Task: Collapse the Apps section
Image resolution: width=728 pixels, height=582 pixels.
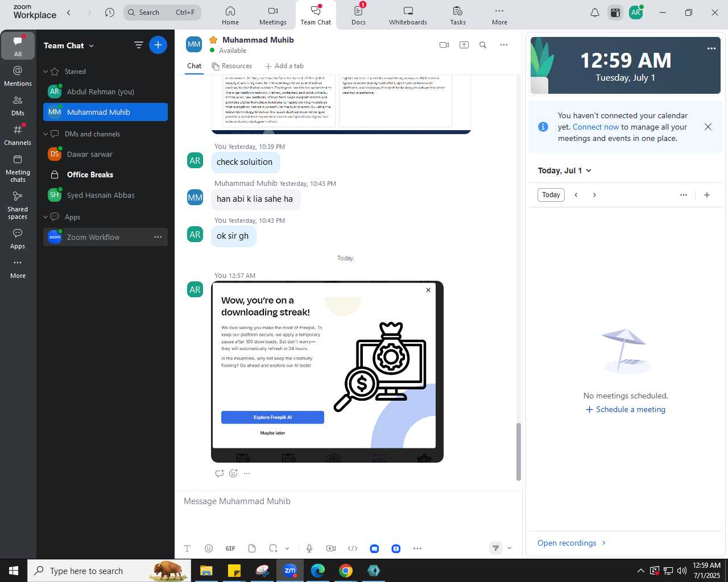Action: click(x=45, y=217)
